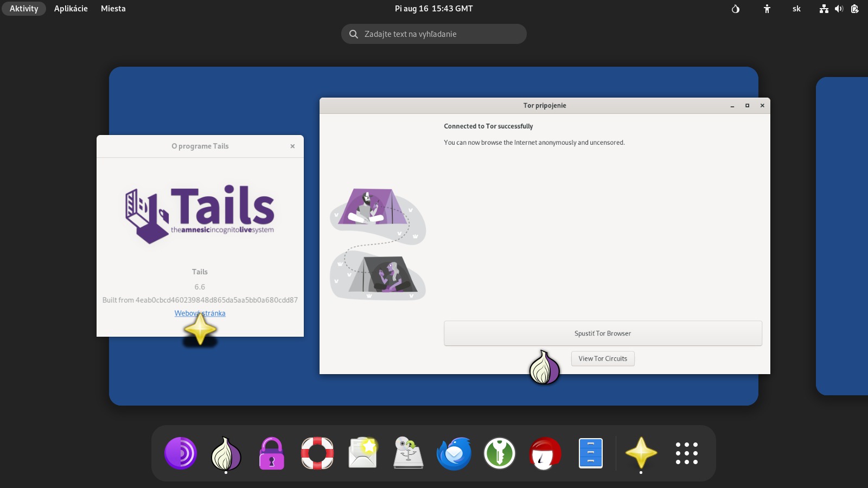The width and height of the screenshot is (868, 488).
Task: Open accessibility menu in top bar
Action: [x=767, y=9]
